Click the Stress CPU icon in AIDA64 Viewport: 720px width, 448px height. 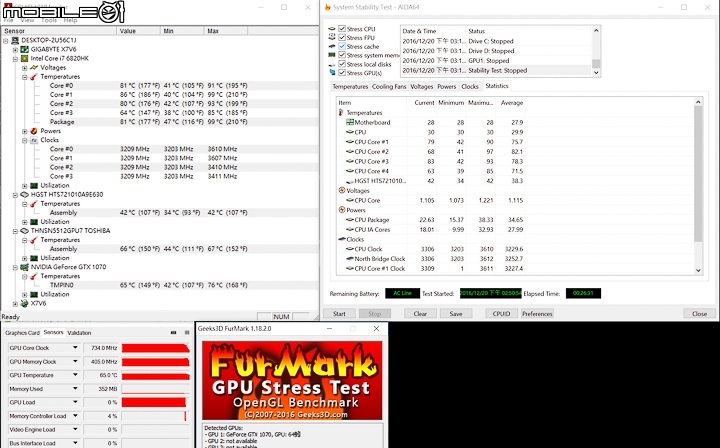(332, 28)
